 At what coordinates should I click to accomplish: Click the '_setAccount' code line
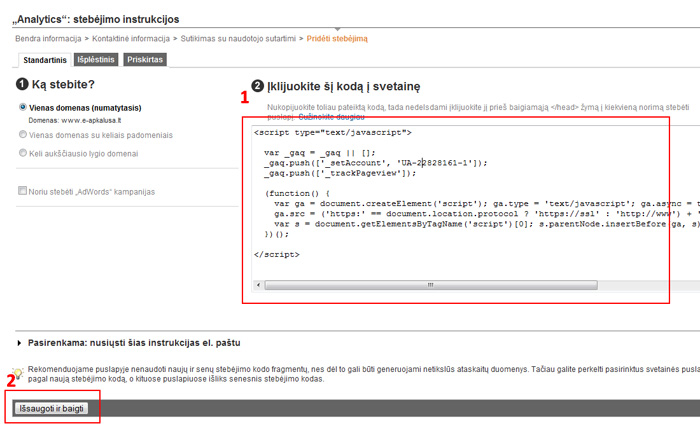(376, 163)
